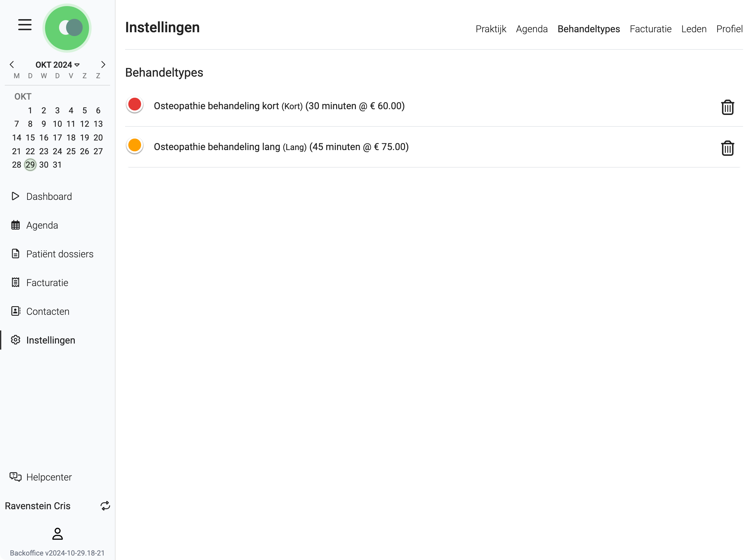The image size is (752, 560).
Task: Open the user profile icon at bottom
Action: [x=57, y=534]
